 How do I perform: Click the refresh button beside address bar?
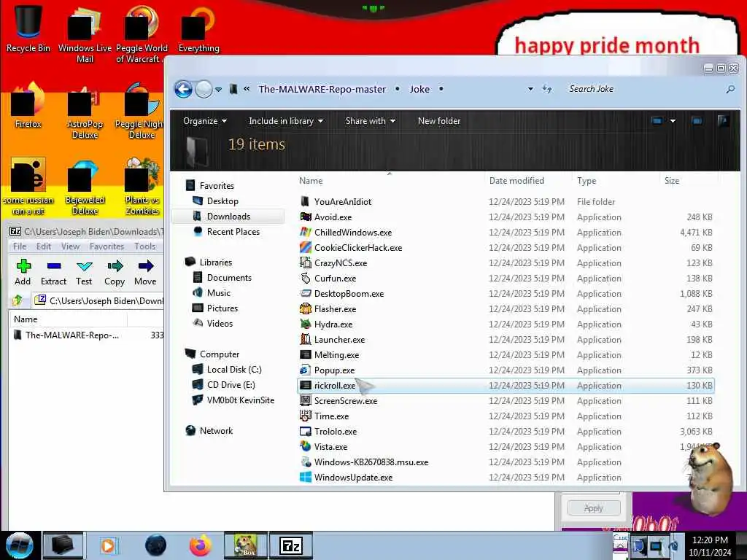coord(547,89)
